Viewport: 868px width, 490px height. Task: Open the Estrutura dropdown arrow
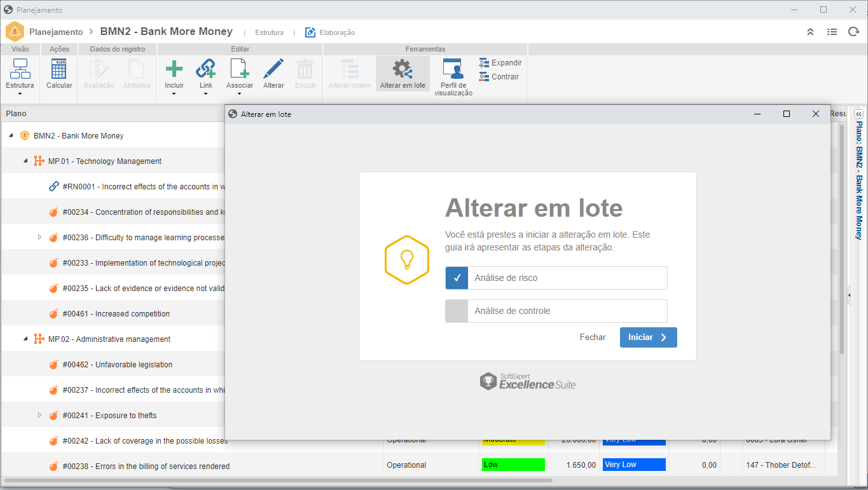(20, 94)
